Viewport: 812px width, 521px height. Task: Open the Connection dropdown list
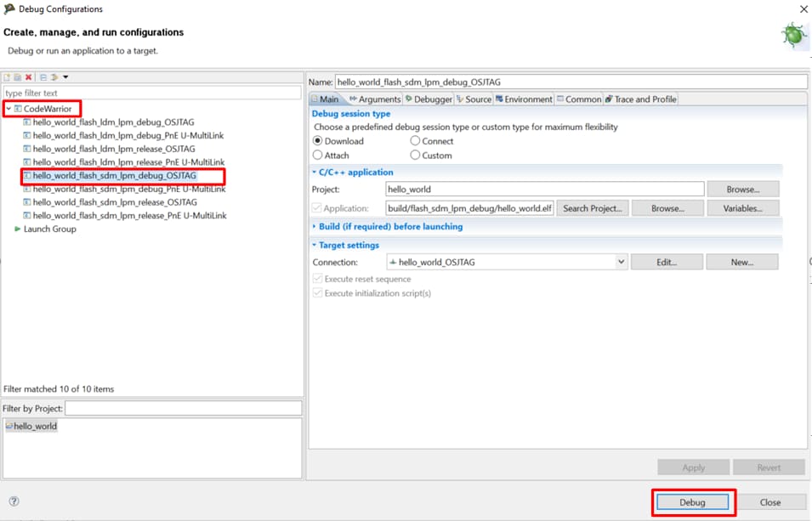tap(621, 263)
